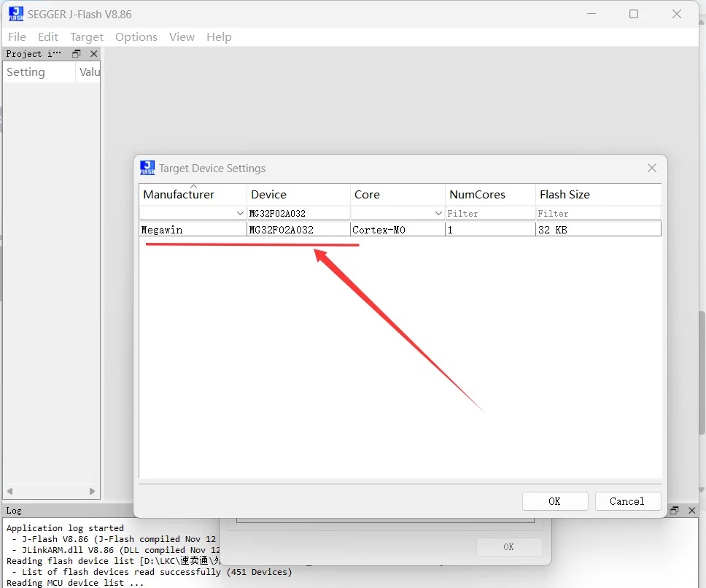Undock the Project info panel
Image resolution: width=706 pixels, height=588 pixels.
pyautogui.click(x=76, y=54)
